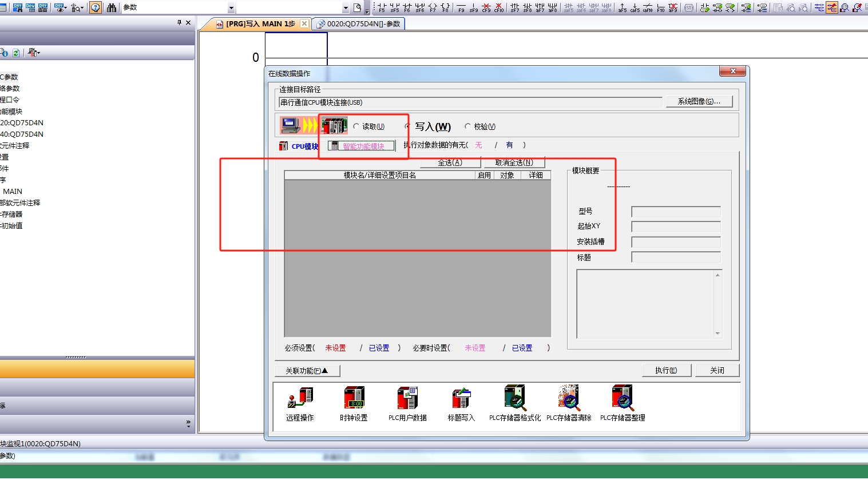This screenshot has width=868, height=480.
Task: Open PLC memory arrange (PLC存储器整理) icon
Action: point(623,398)
